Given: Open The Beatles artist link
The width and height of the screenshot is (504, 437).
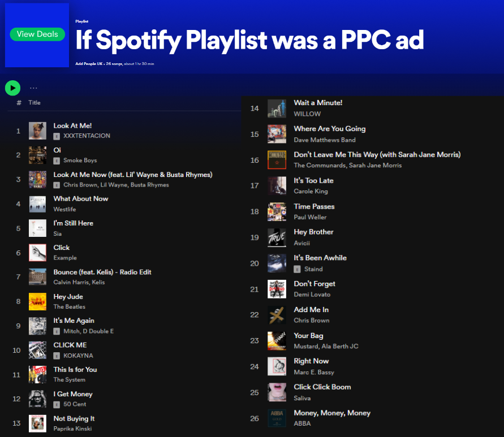Looking at the screenshot, I should coord(70,306).
